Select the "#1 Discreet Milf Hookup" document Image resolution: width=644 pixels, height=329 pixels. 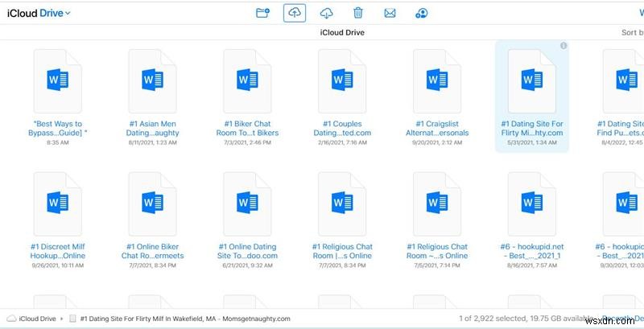[x=57, y=220]
